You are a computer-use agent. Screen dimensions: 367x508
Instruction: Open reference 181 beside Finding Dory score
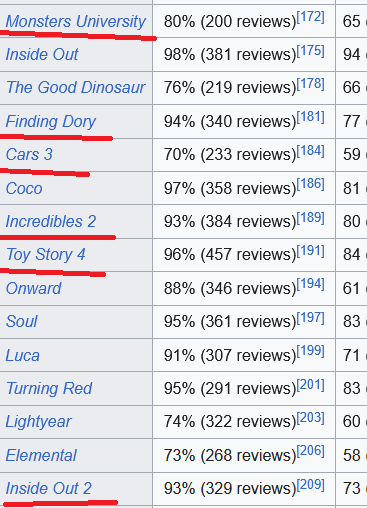click(310, 117)
